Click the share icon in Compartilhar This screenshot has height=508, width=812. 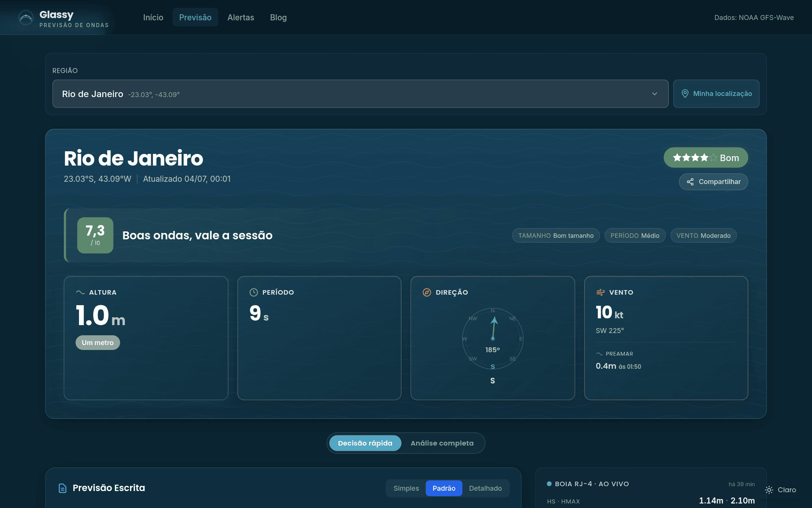[690, 182]
